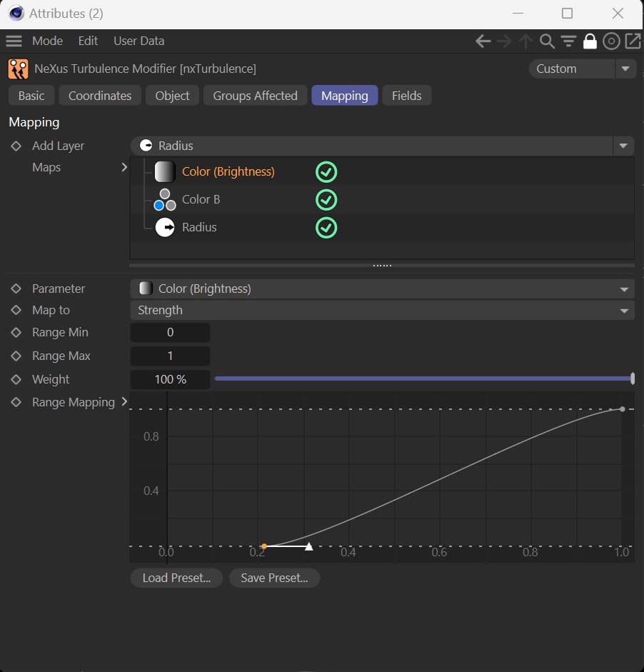
Task: Click the Weight slider bar
Action: (423, 379)
